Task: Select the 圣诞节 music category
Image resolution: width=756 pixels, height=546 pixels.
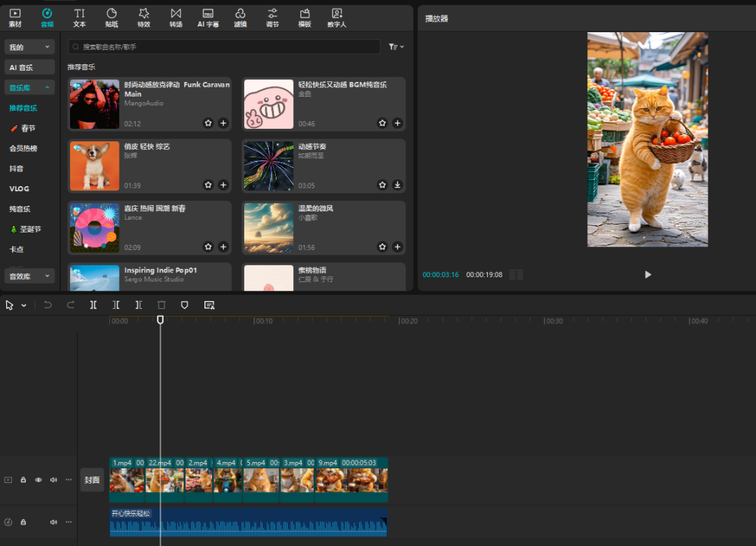Action: point(26,229)
